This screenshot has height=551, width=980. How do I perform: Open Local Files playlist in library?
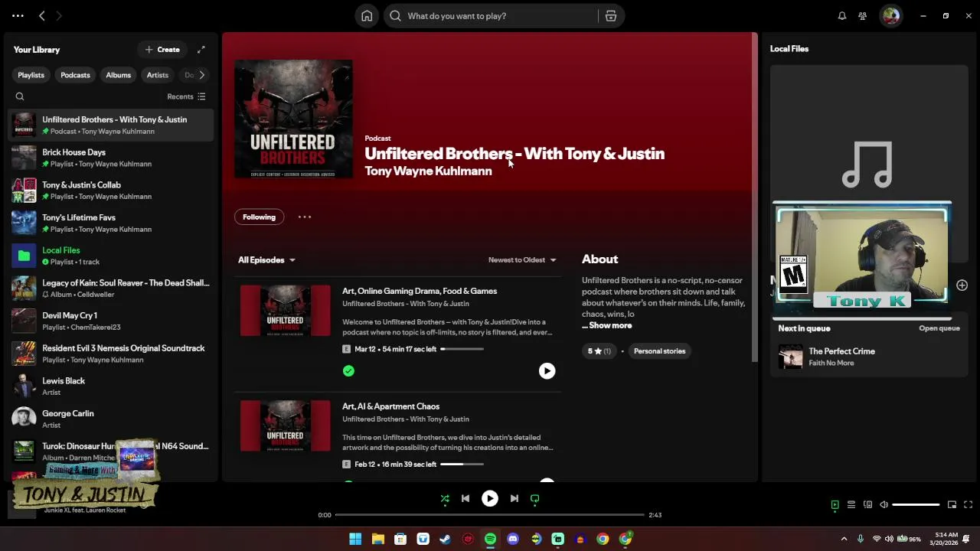(x=111, y=256)
